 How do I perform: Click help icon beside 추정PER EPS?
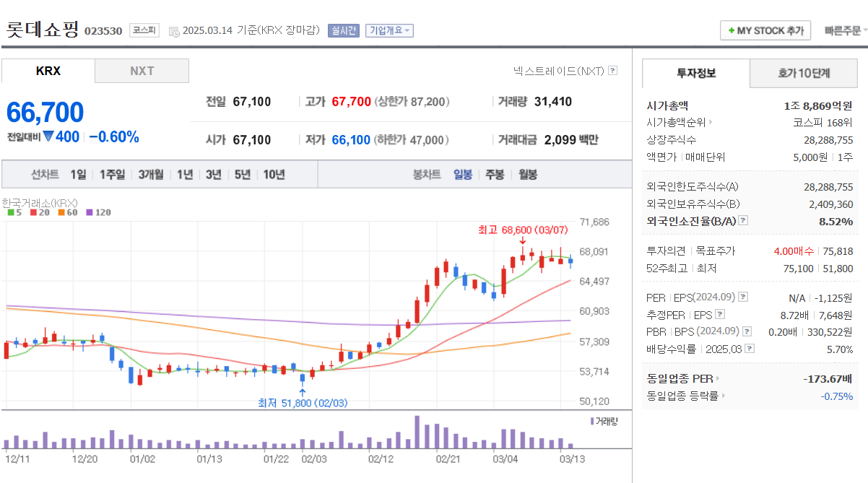(x=720, y=315)
